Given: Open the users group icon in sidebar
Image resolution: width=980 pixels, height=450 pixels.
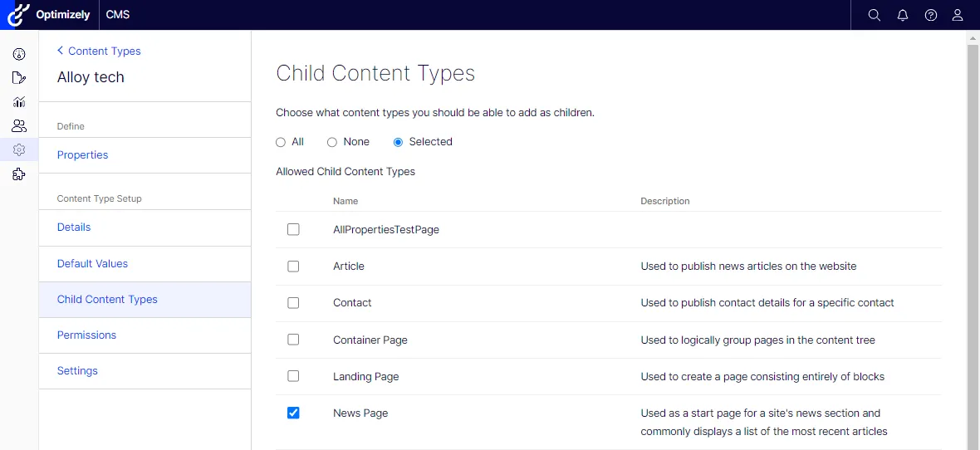Looking at the screenshot, I should pos(19,125).
